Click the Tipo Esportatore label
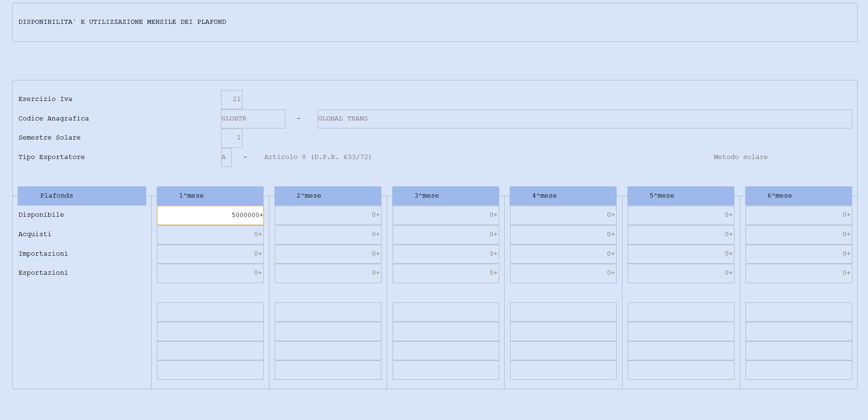The width and height of the screenshot is (868, 420). pos(52,157)
